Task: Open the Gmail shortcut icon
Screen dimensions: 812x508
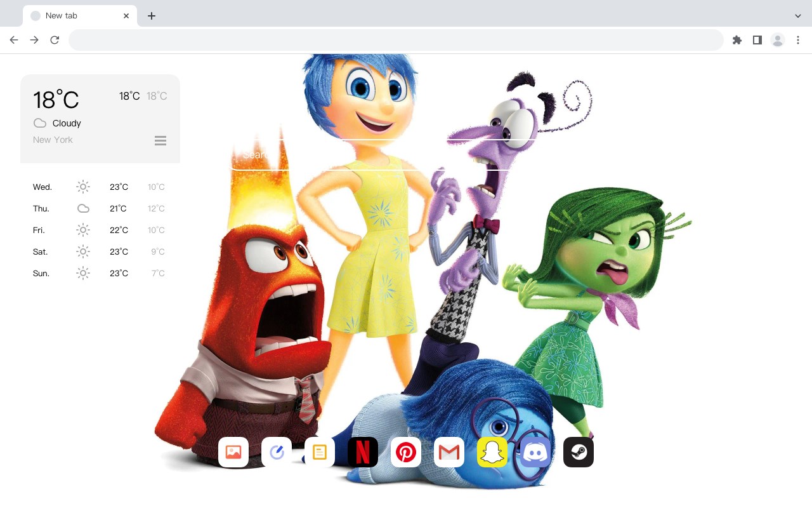Action: pyautogui.click(x=449, y=452)
